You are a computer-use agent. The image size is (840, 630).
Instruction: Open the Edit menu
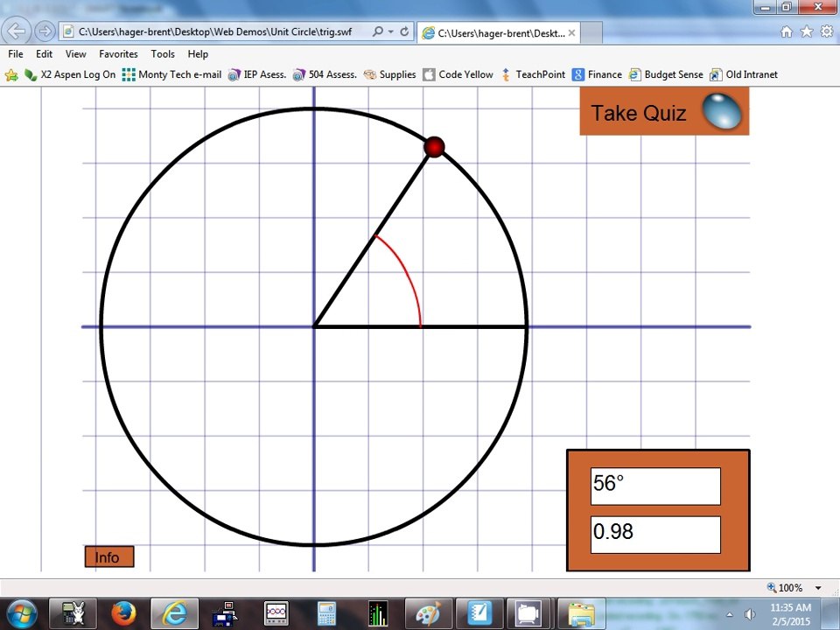44,54
